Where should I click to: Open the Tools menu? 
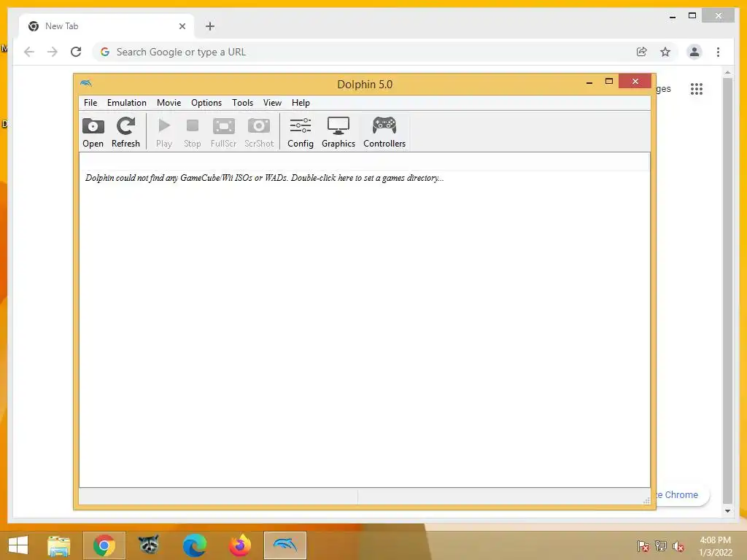coord(242,103)
